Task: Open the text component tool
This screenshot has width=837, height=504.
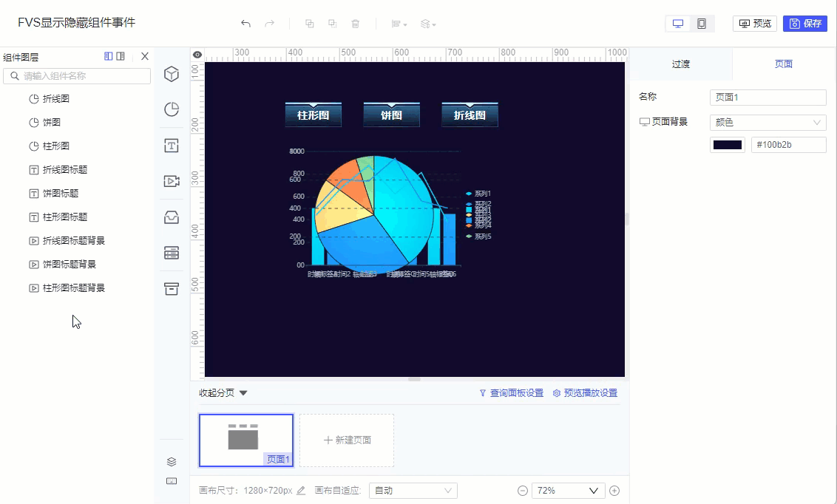Action: (171, 146)
